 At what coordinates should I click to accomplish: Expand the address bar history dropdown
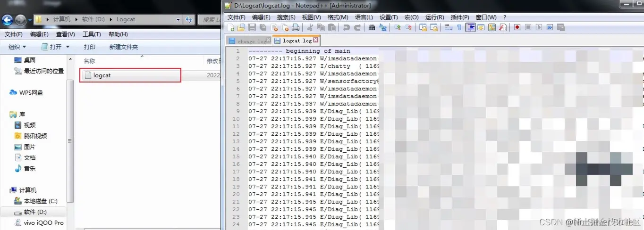pyautogui.click(x=178, y=19)
